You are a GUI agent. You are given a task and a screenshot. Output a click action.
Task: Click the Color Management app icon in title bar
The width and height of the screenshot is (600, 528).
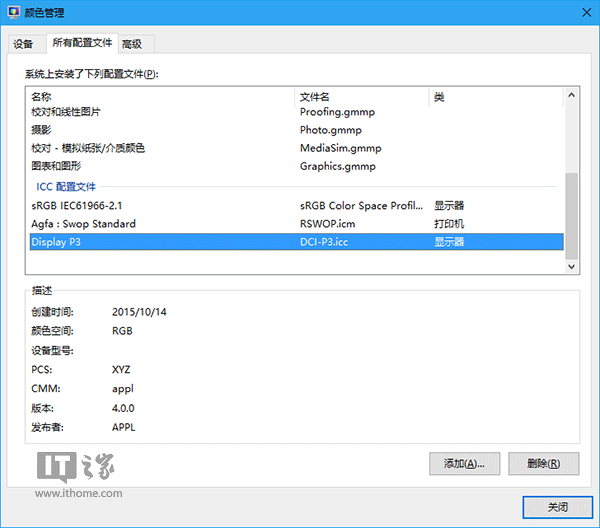14,13
